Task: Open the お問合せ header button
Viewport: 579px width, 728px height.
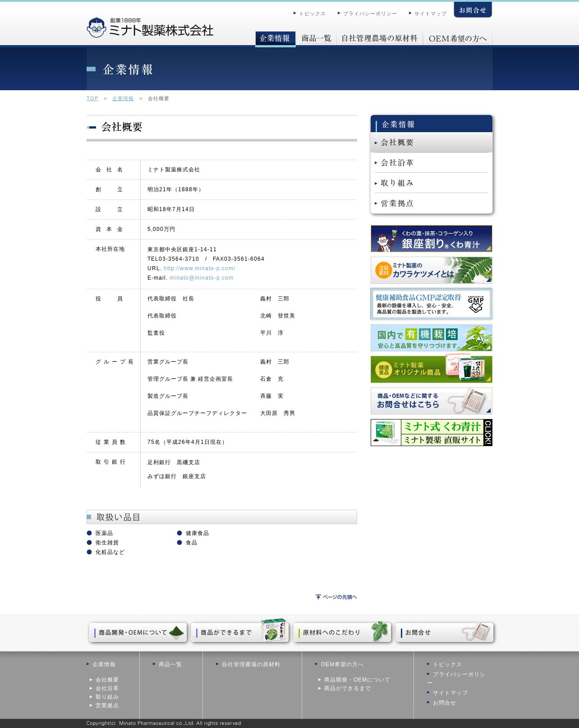Action: pos(473,10)
